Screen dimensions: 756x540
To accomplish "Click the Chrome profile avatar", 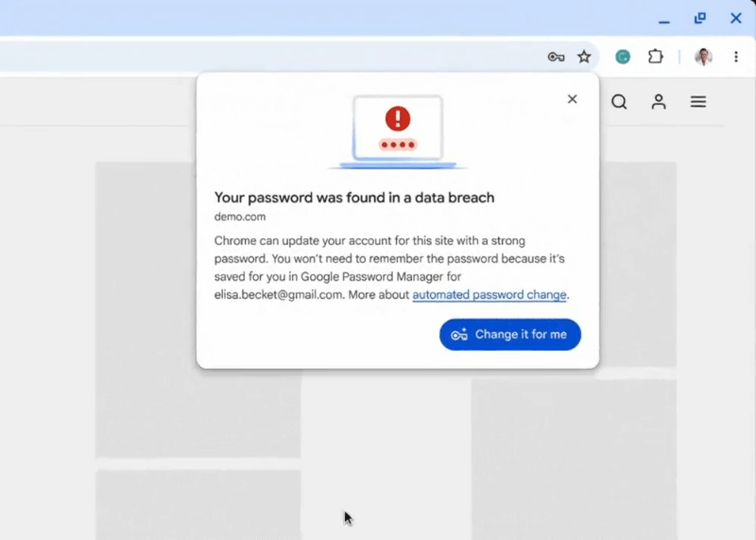I will pyautogui.click(x=703, y=57).
